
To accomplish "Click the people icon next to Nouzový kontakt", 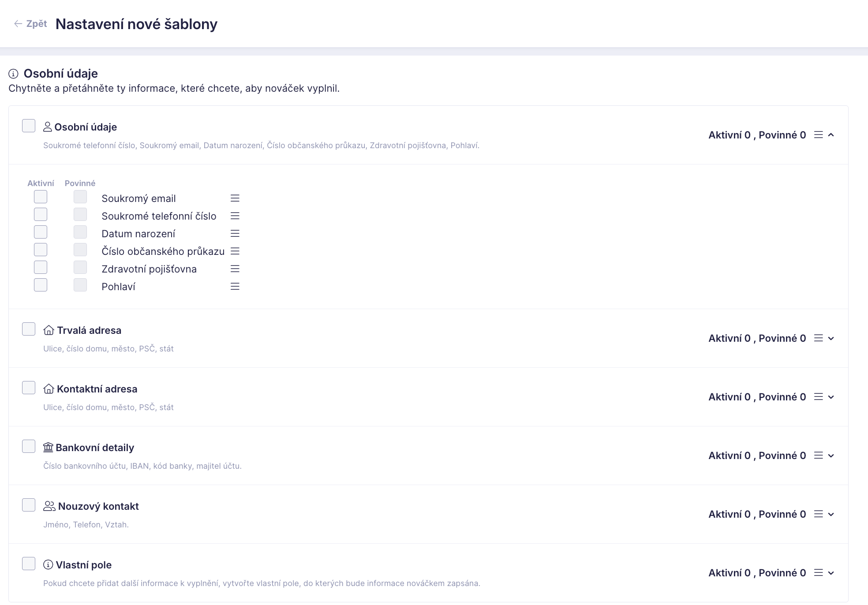I will coord(49,506).
